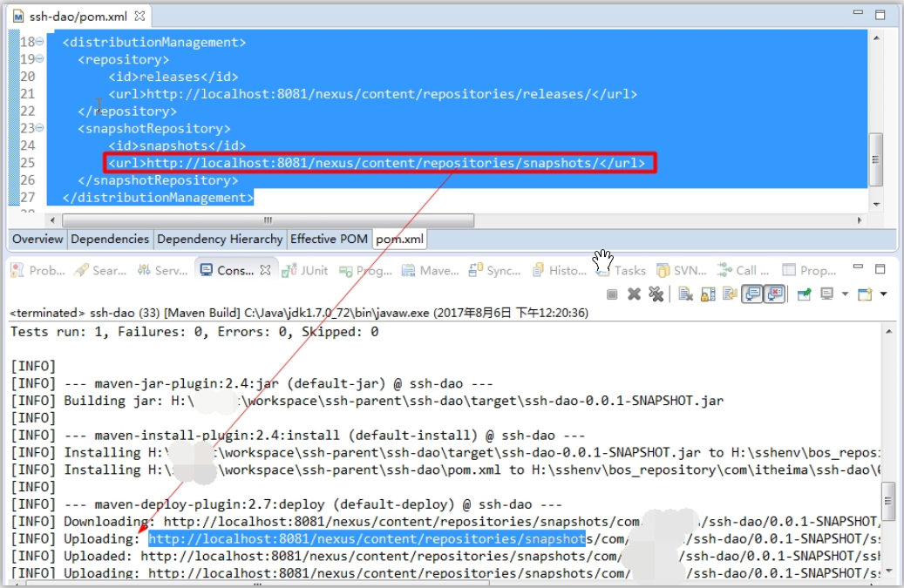Viewport: 904px width, 588px height.
Task: Click the Terminate console button
Action: [612, 294]
